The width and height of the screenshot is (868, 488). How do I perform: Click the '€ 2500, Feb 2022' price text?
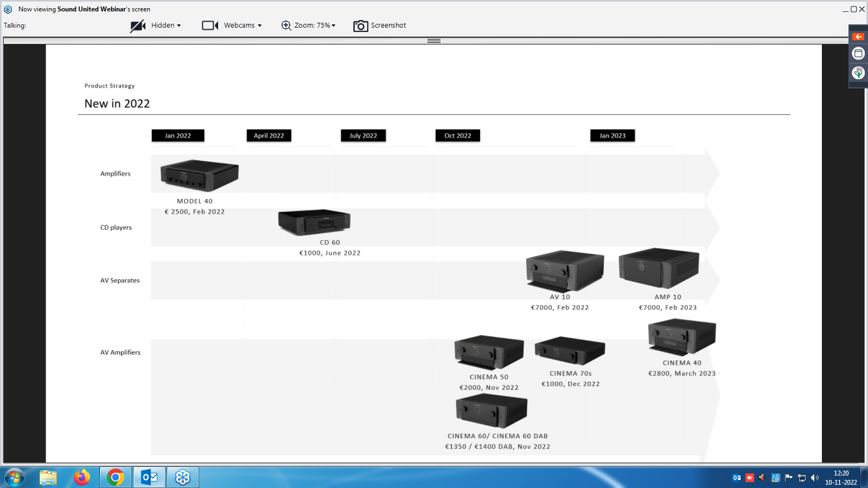(x=195, y=212)
